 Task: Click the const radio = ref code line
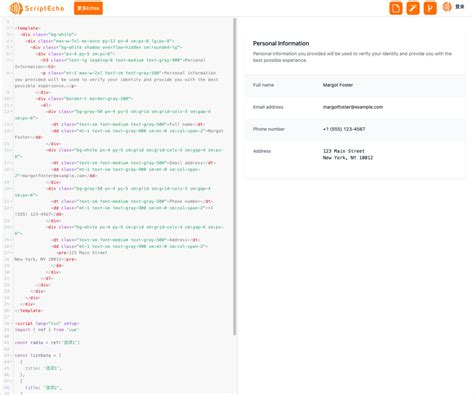click(47, 342)
